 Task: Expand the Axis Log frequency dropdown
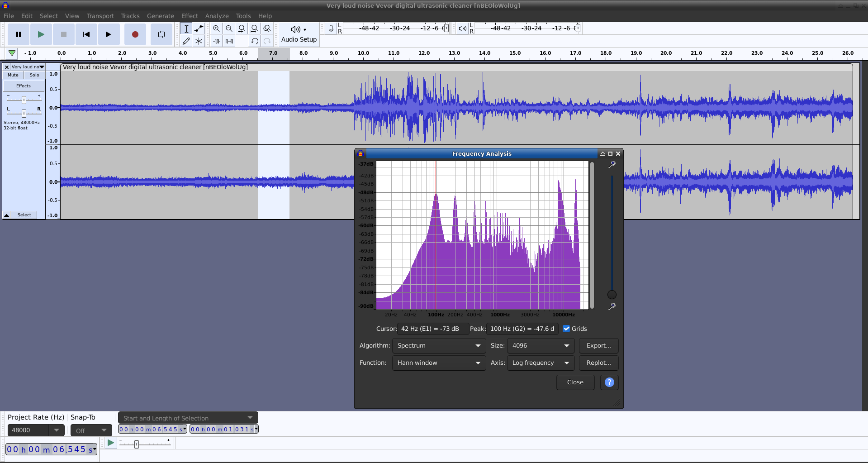click(x=541, y=363)
